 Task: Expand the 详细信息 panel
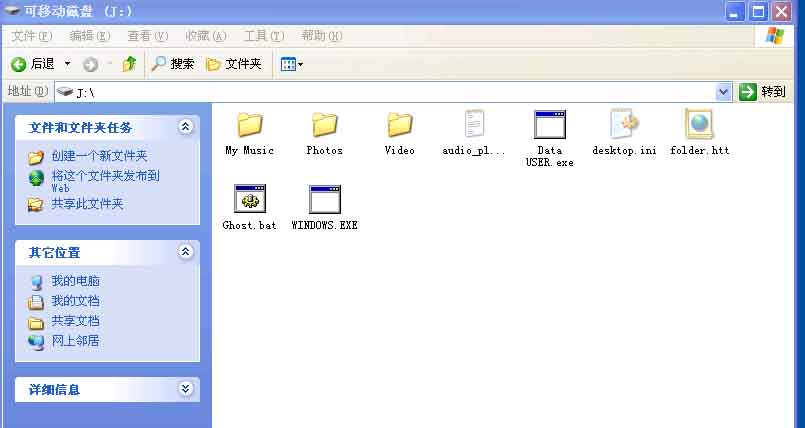[185, 388]
